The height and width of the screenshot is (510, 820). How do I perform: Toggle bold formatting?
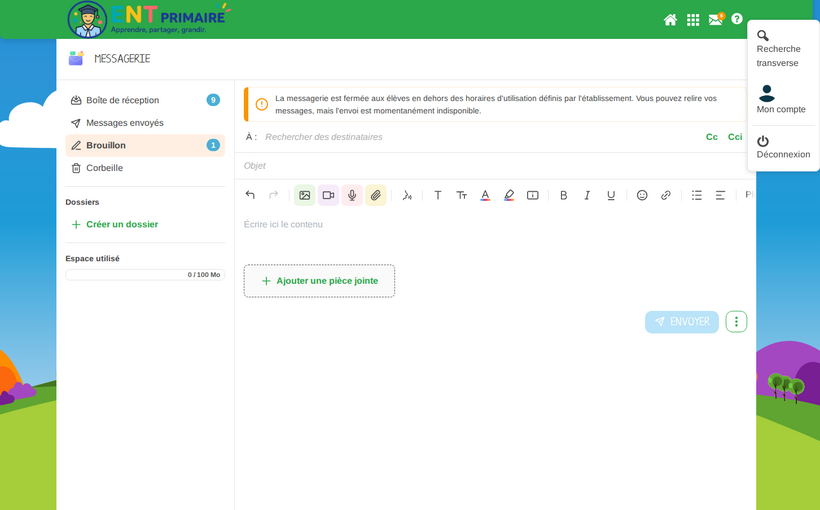point(563,195)
